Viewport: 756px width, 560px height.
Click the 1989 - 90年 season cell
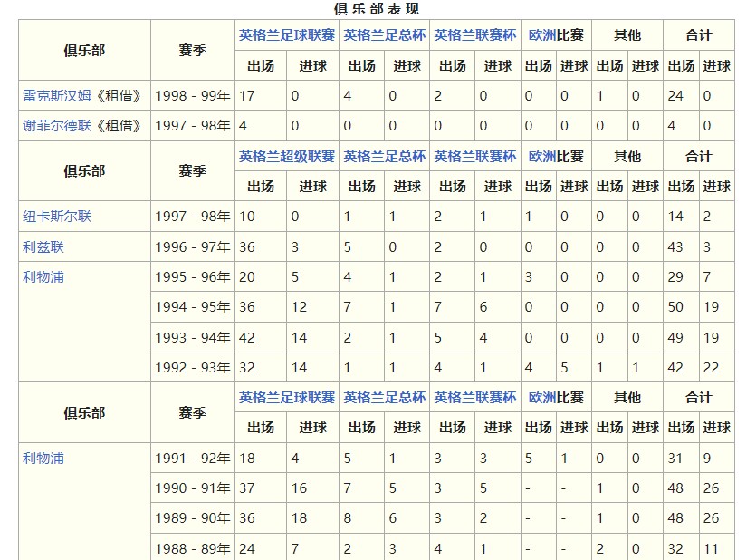click(x=193, y=518)
